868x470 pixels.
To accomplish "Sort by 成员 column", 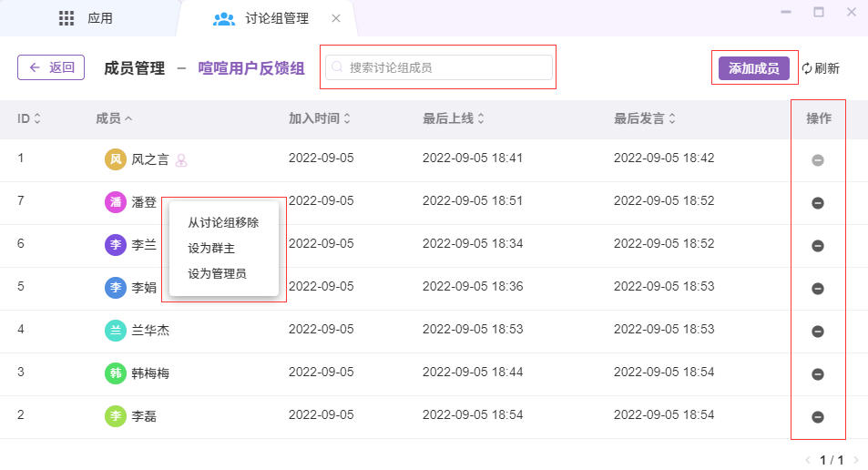I will coord(114,118).
